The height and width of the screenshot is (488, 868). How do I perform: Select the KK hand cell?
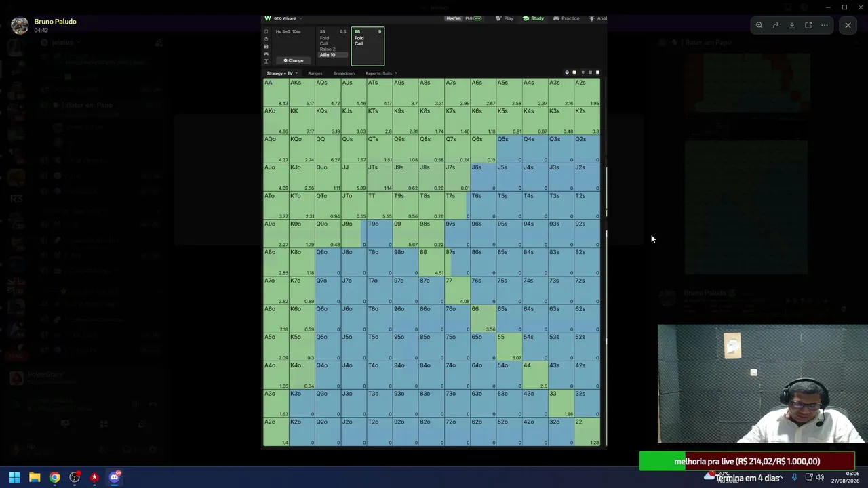(302, 121)
